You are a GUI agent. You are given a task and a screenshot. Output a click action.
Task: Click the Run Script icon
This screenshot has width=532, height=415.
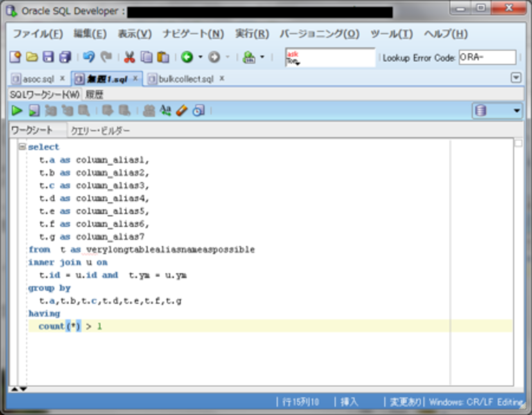34,111
